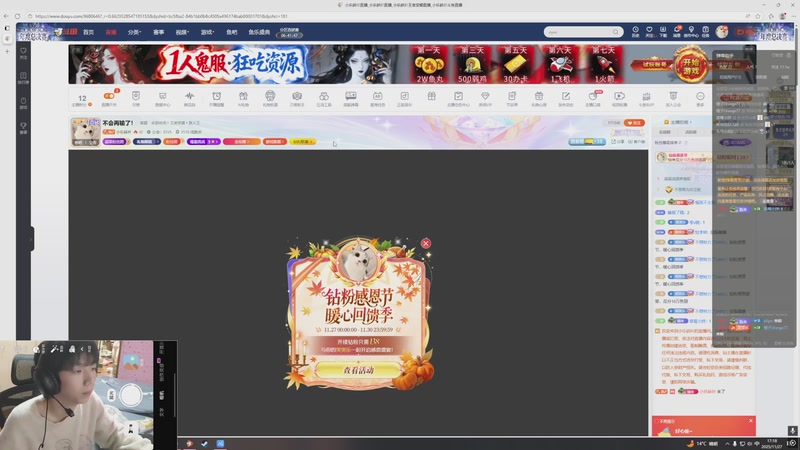Image resolution: width=800 pixels, height=450 pixels.
Task: Open the heart 关注 item in the left sidebar
Action: 23,53
